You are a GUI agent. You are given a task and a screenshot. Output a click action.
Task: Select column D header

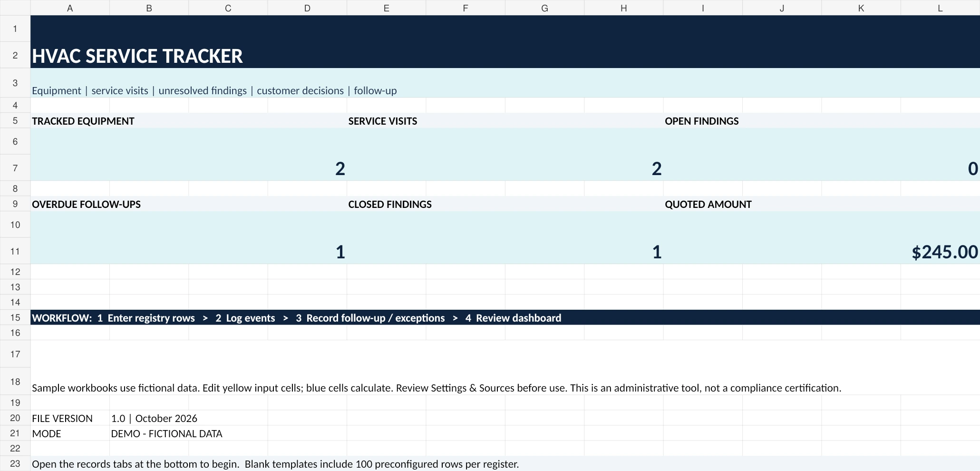(x=307, y=8)
